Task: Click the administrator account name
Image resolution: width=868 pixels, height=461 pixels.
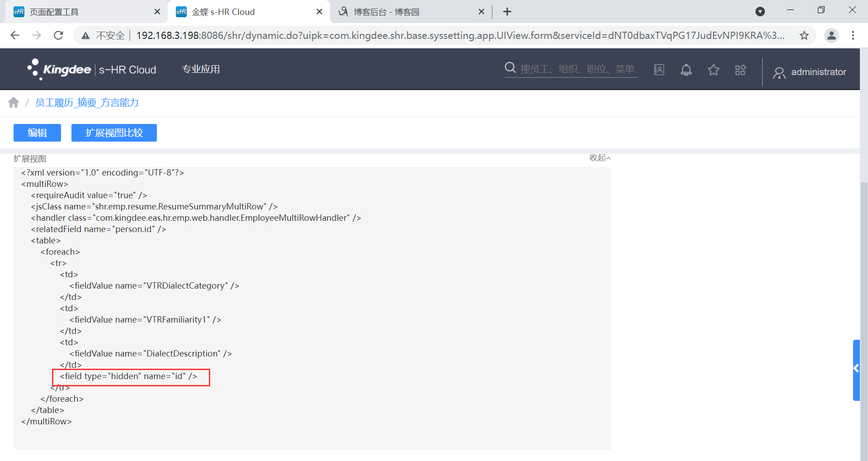Action: coord(818,72)
